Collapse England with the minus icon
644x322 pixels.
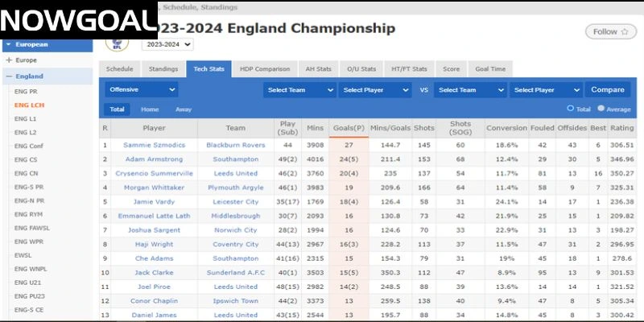(x=9, y=76)
